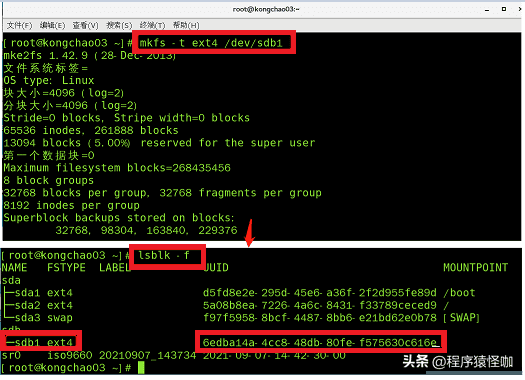Click the 8192 inodes per group line
Image resolution: width=525 pixels, height=380 pixels.
[71, 205]
